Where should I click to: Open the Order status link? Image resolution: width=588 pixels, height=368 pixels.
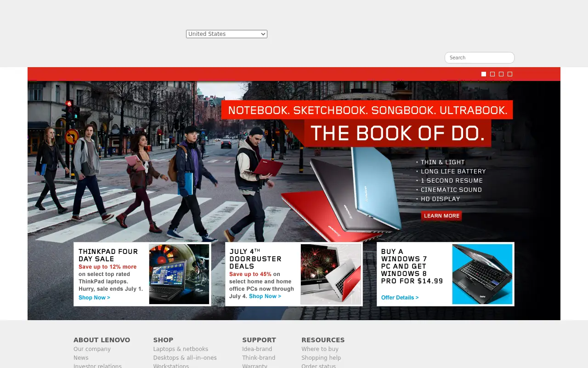click(x=318, y=366)
